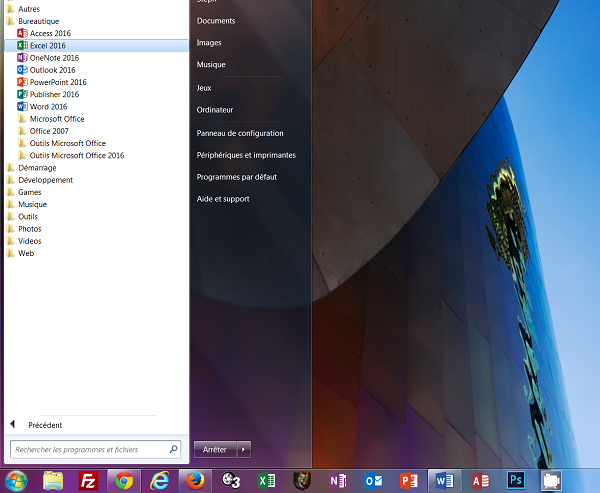600x493 pixels.
Task: Switch to Word on the taskbar
Action: tap(444, 481)
